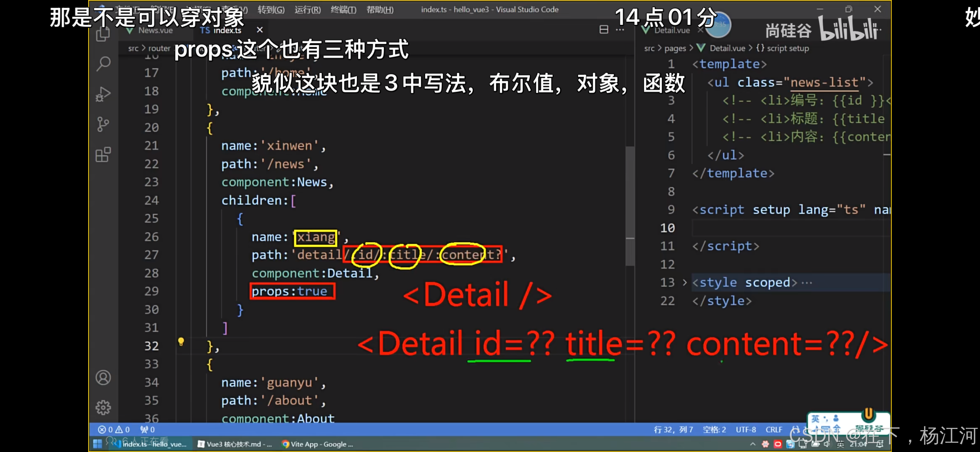Open the 终端(T) menu
Viewport: 980px width, 452px height.
(x=342, y=10)
